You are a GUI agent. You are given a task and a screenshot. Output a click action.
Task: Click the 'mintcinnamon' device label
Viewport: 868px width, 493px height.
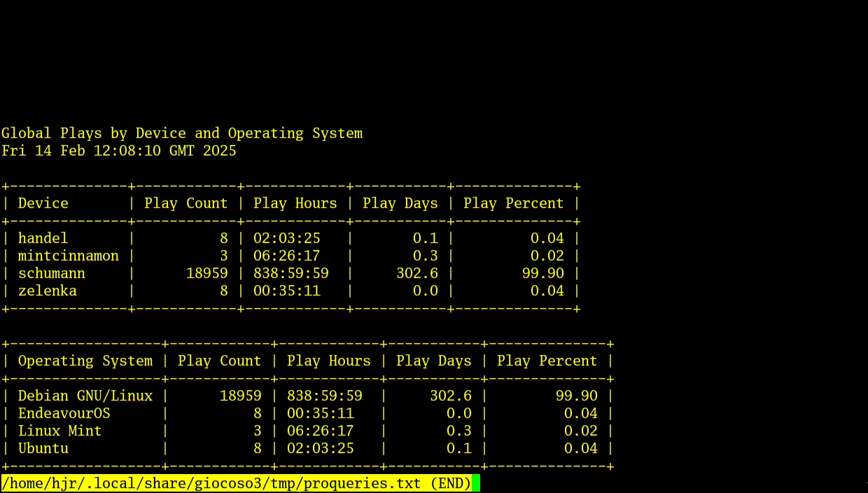(x=68, y=256)
